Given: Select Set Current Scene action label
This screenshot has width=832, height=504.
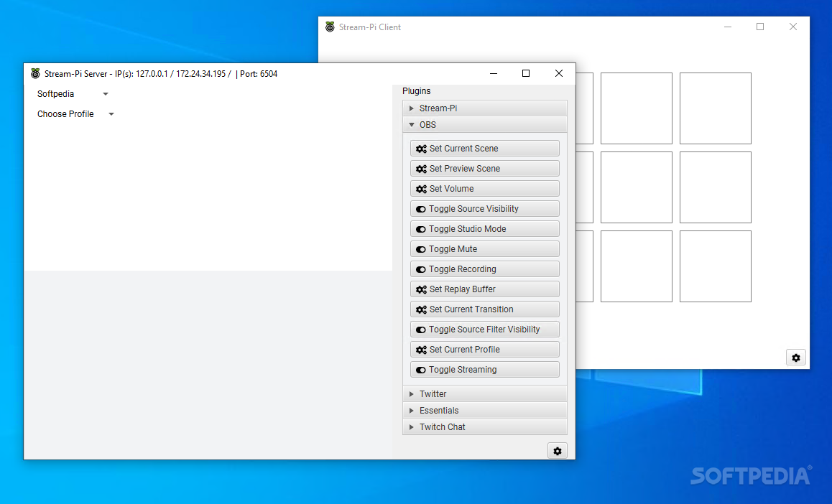Looking at the screenshot, I should click(463, 149).
